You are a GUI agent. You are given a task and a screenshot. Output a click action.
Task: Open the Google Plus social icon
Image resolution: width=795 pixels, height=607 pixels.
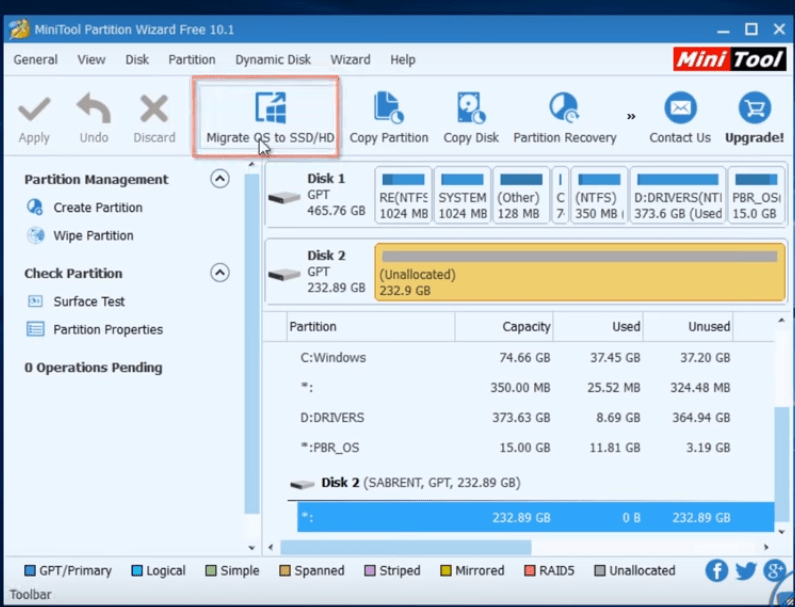coord(774,571)
